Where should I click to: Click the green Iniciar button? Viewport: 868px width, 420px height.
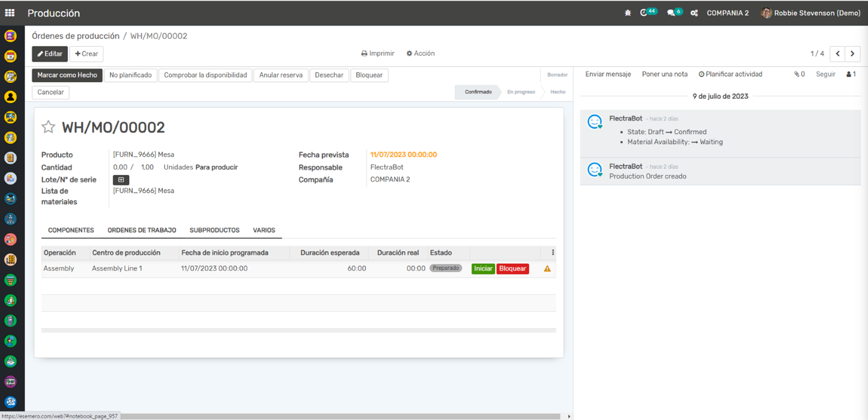coord(483,269)
